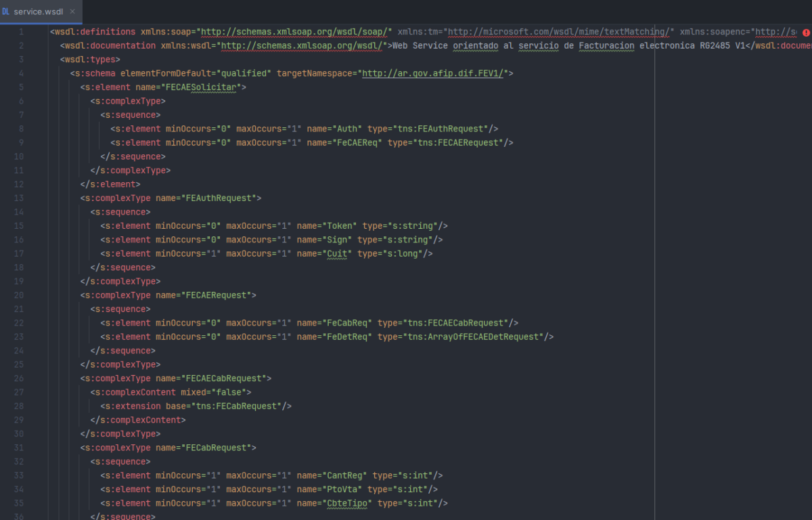Click the ar.gov.afip.dif.FEV1 targetNamespace link

click(x=432, y=74)
